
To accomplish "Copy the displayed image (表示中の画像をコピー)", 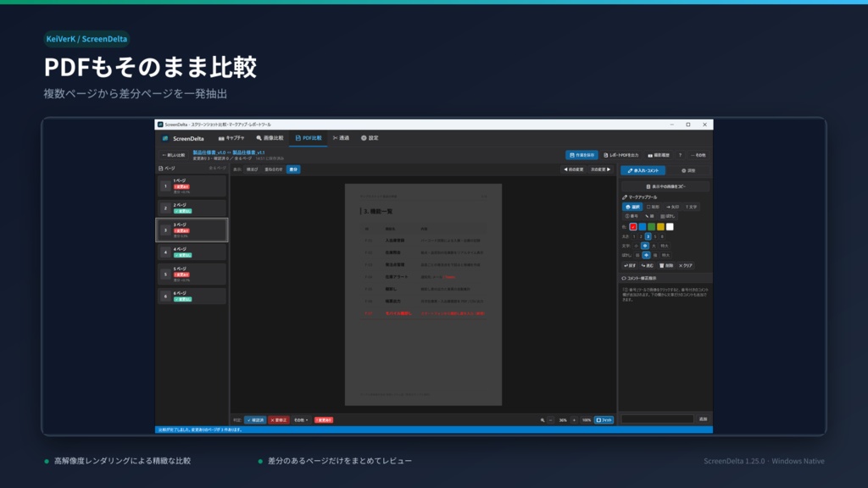I will tap(665, 186).
